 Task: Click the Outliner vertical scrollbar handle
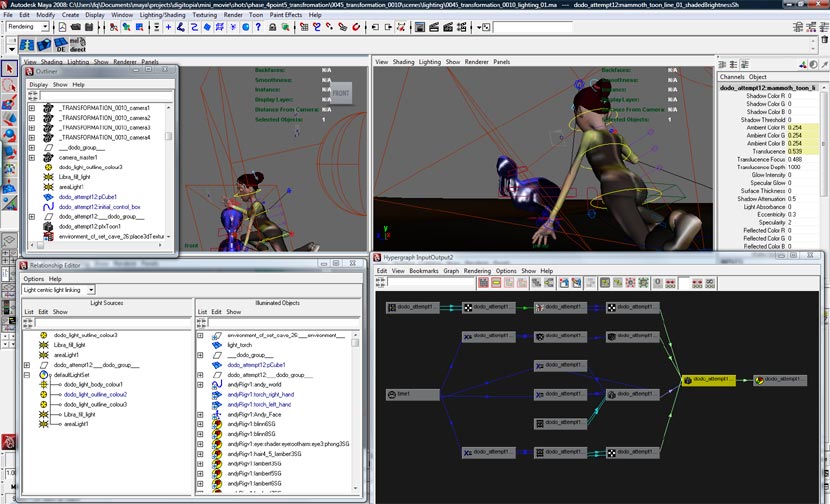[169, 136]
